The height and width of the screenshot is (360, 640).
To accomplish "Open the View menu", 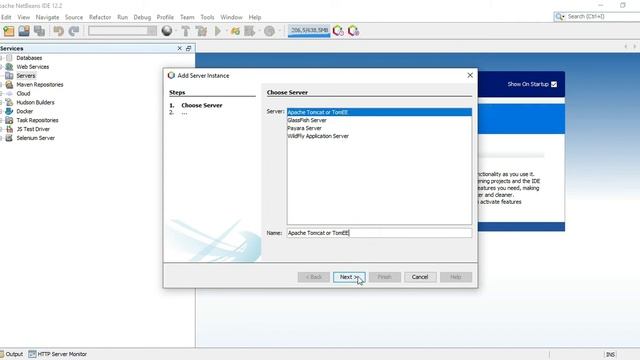I will click(x=24, y=17).
